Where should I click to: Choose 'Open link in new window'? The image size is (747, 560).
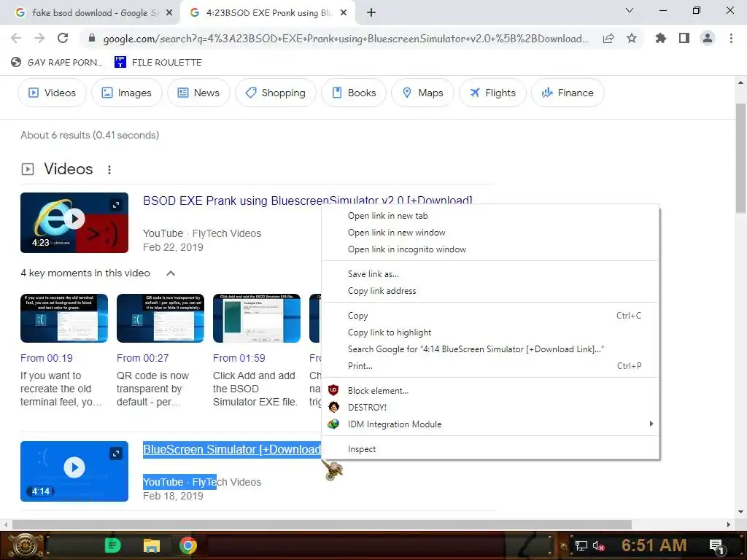point(491,233)
